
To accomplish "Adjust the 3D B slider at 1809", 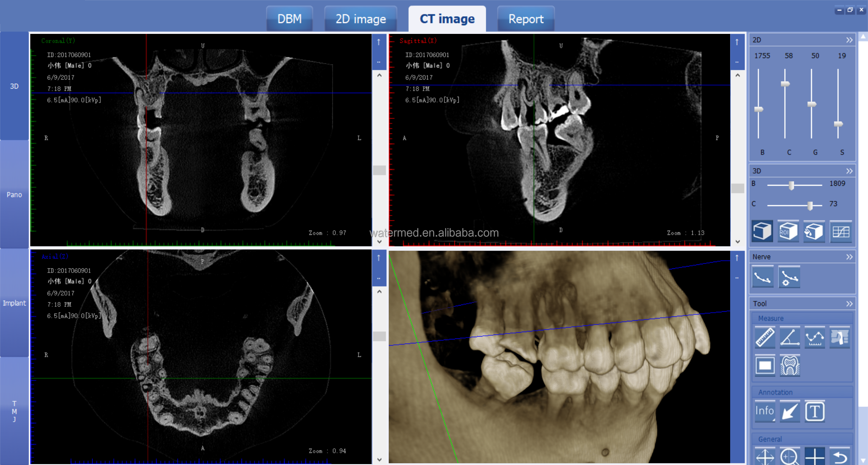I will click(x=791, y=185).
